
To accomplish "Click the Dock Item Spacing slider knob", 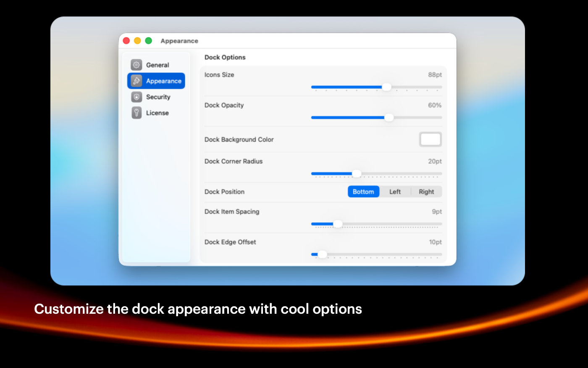I will (338, 224).
